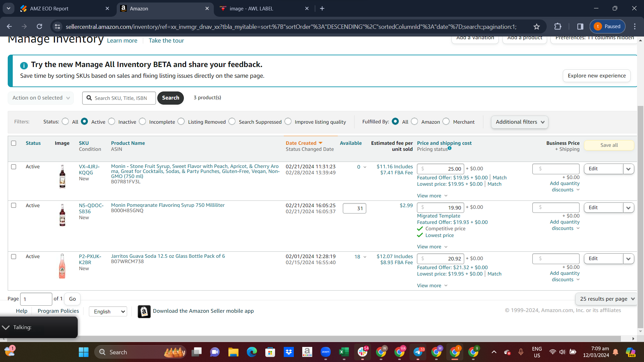Go back using the browser back arrow
This screenshot has height=362, width=644.
coord(9,26)
